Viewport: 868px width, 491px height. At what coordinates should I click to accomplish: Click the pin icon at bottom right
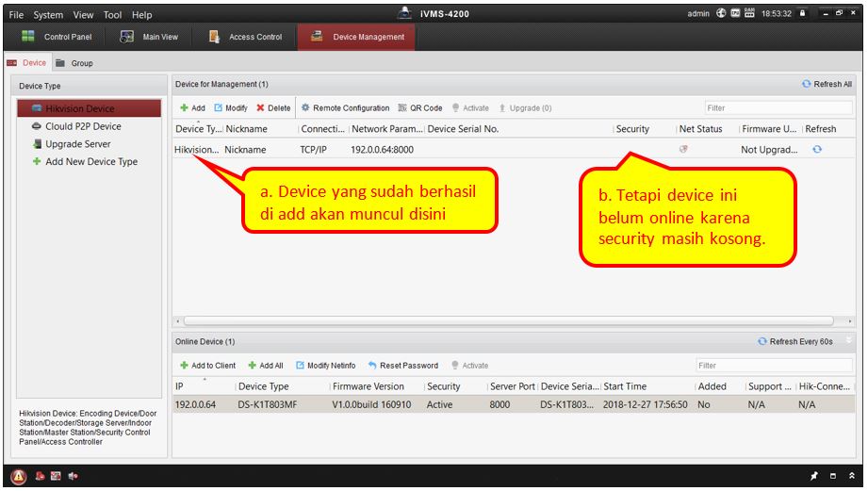tap(813, 476)
